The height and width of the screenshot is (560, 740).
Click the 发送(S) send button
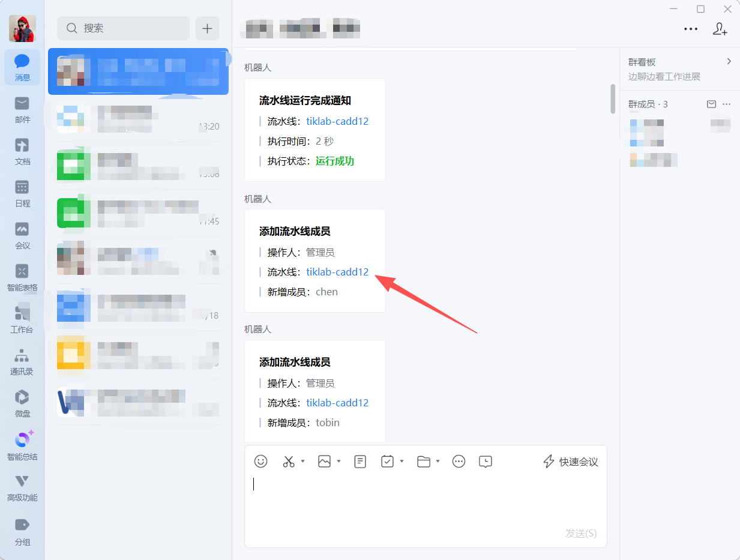pyautogui.click(x=581, y=534)
